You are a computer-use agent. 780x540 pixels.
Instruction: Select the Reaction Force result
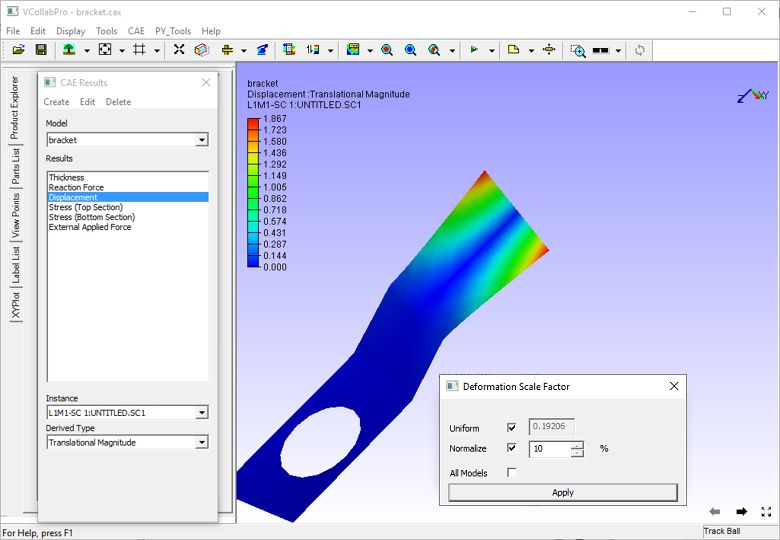click(x=128, y=187)
